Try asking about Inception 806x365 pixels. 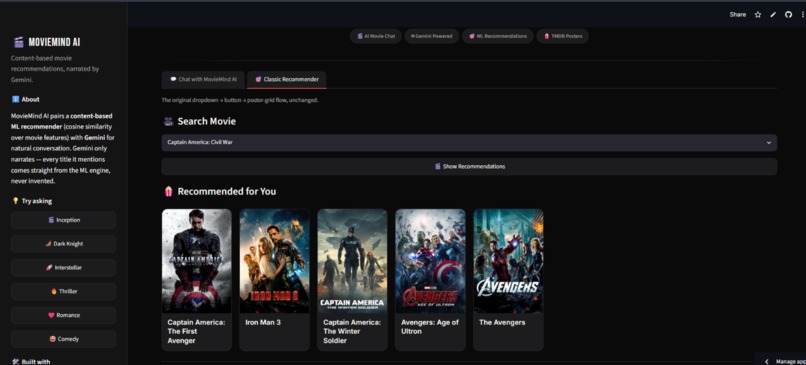pos(64,220)
